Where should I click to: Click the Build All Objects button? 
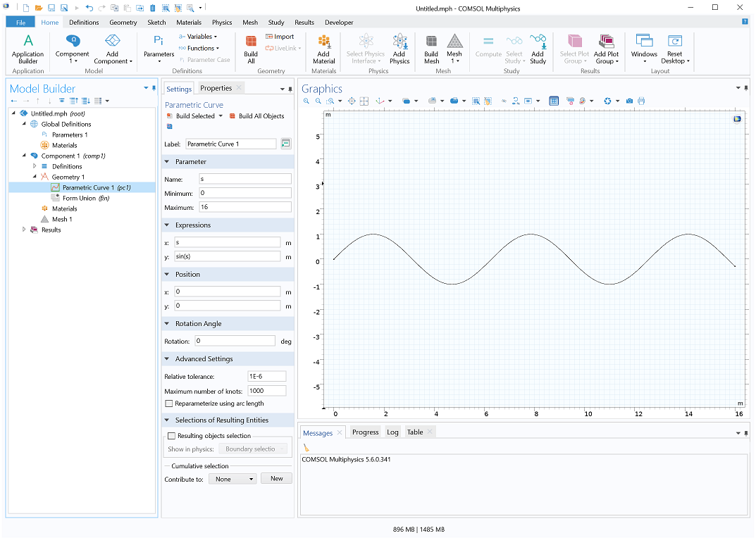click(257, 116)
